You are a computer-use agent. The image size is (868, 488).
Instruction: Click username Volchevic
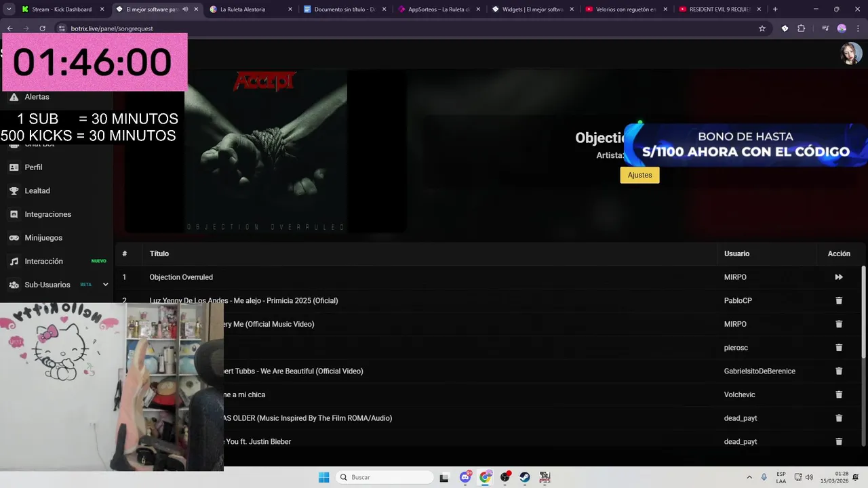pos(739,394)
